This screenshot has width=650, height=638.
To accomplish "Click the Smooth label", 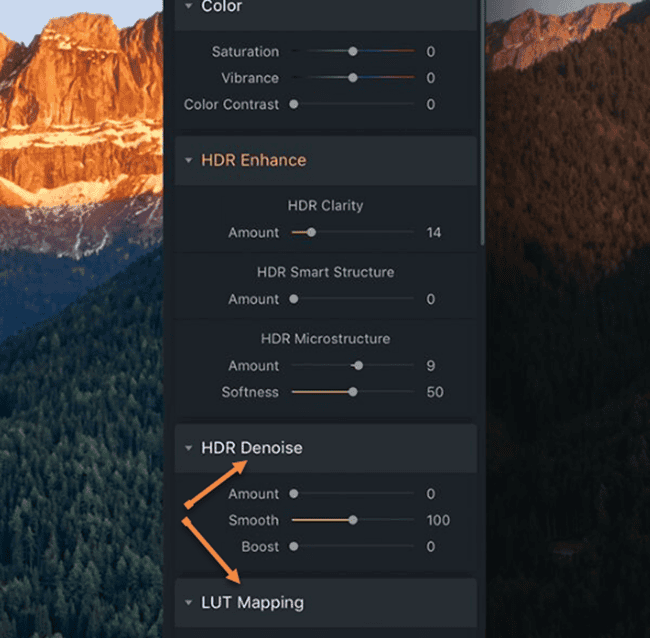I will [254, 520].
